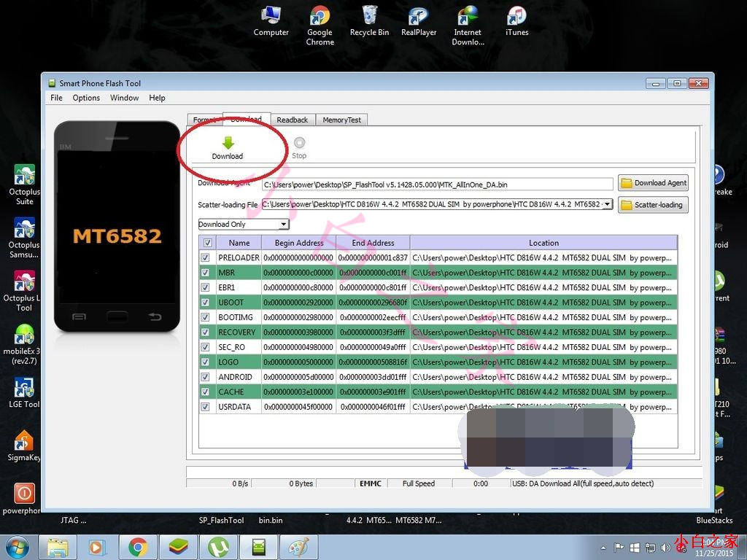The height and width of the screenshot is (560, 747).
Task: Click the Location column header
Action: coord(543,243)
